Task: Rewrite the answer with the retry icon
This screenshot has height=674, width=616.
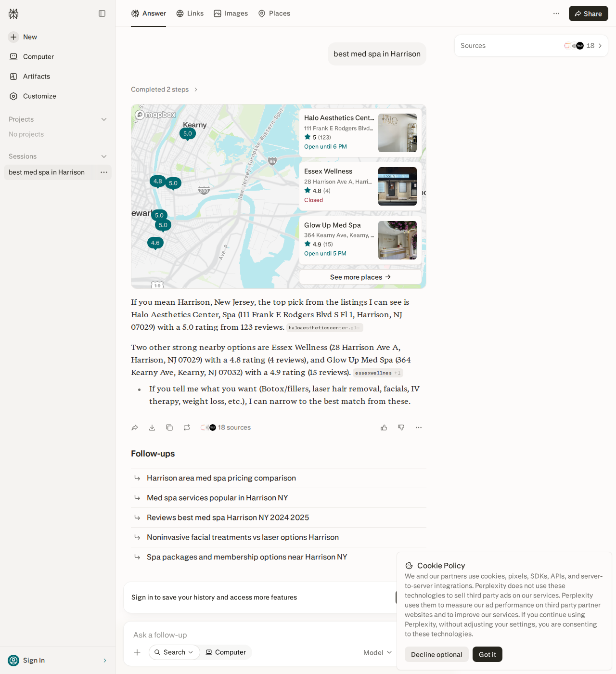Action: click(187, 428)
